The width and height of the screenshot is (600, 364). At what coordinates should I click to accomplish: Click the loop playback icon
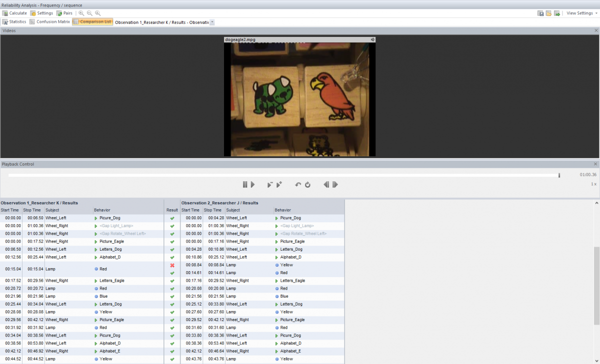[x=308, y=185]
